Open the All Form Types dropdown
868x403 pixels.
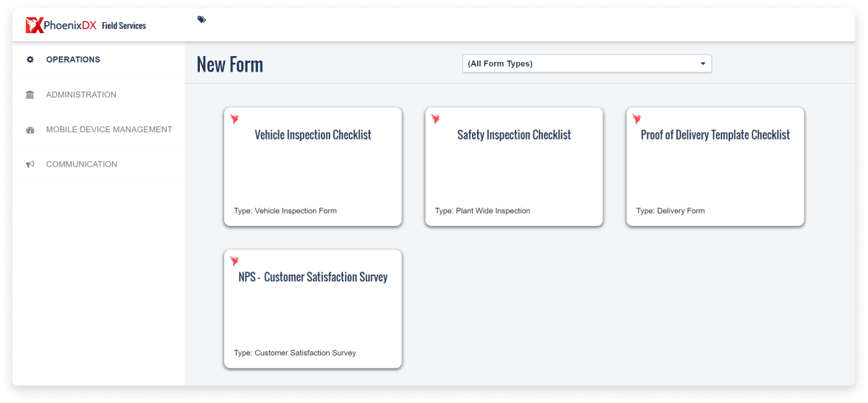coord(586,64)
